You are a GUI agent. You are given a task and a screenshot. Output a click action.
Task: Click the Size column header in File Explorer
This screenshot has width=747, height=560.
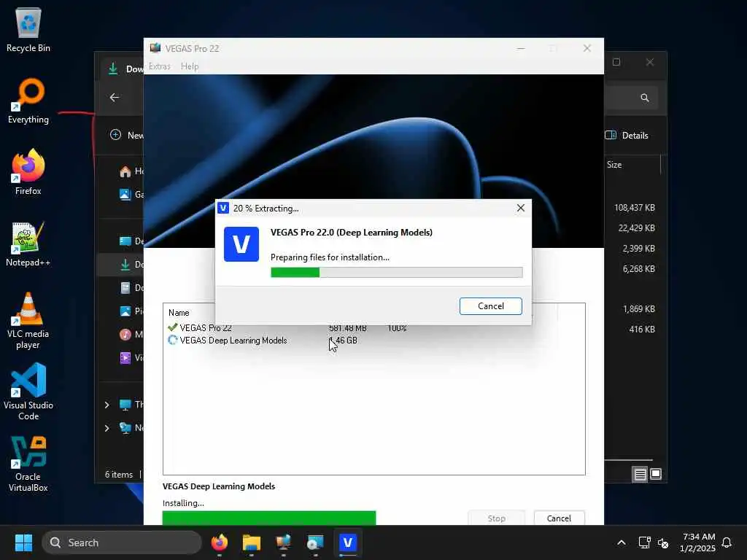(x=614, y=165)
